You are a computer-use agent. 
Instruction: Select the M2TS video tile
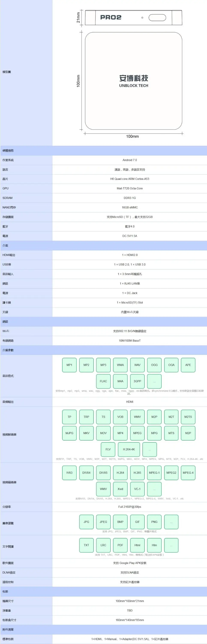pyautogui.click(x=188, y=417)
